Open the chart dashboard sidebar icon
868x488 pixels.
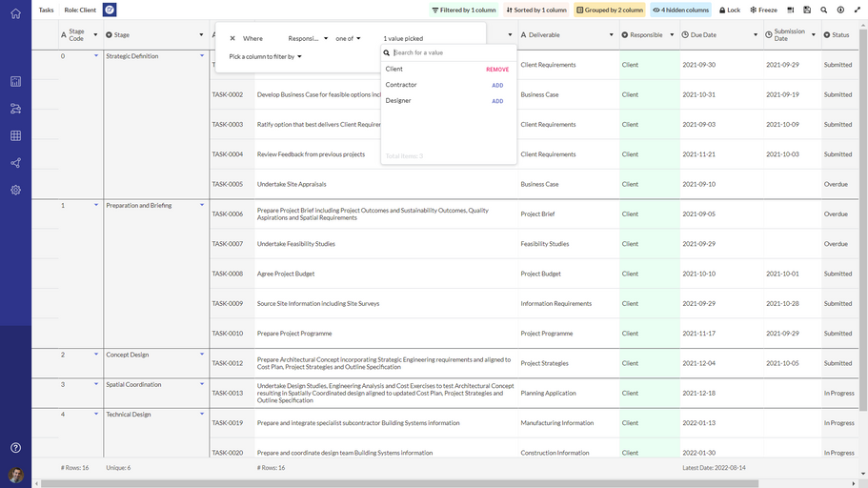[x=15, y=82]
